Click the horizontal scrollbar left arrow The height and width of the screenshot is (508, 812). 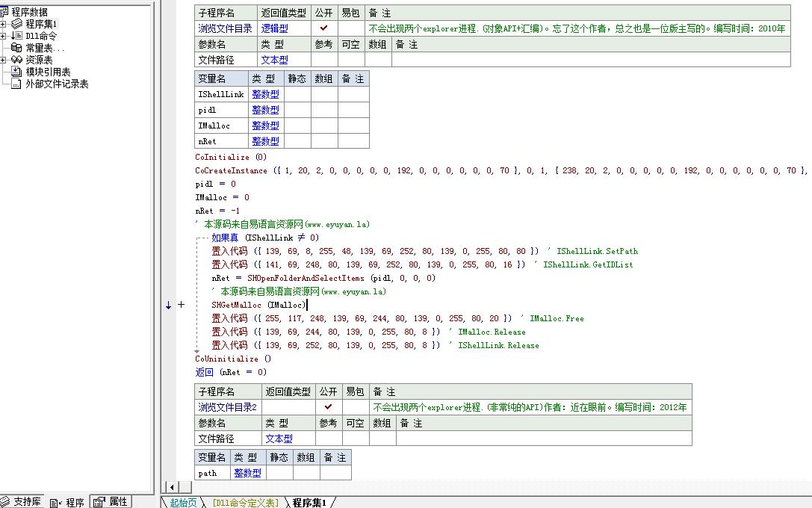(171, 487)
